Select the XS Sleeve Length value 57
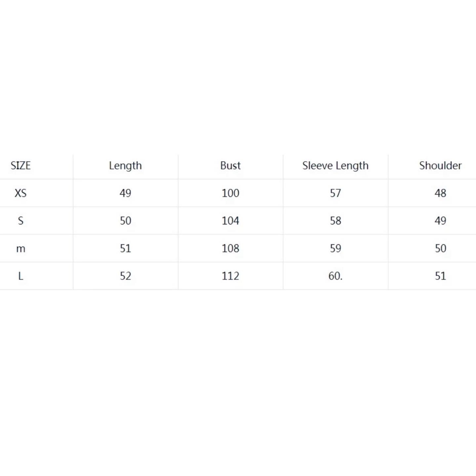Viewport: 476px width, 476px height. click(335, 193)
